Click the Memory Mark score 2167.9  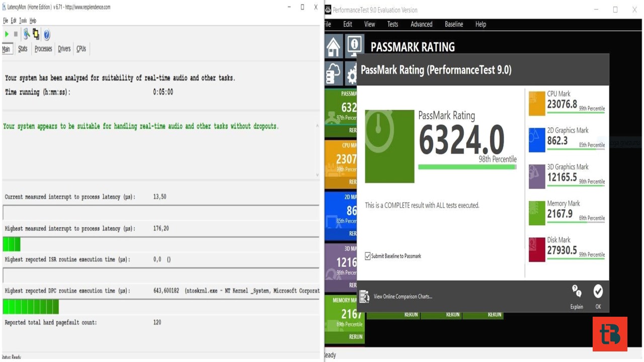click(560, 214)
